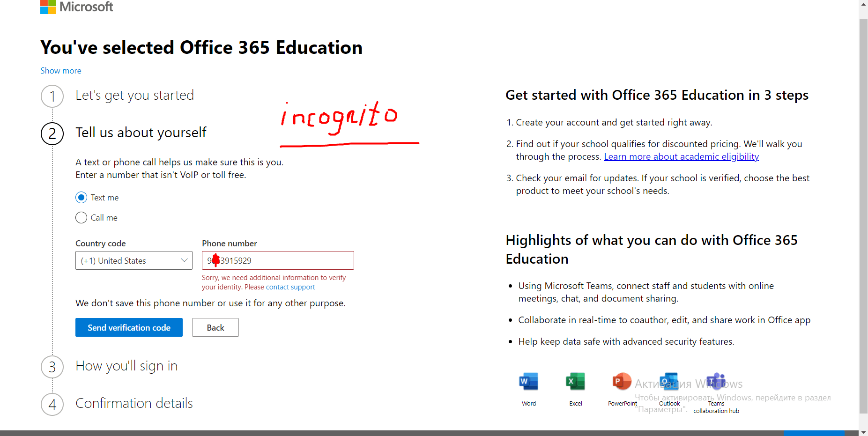
Task: Click the step 2 circle number
Action: 52,133
